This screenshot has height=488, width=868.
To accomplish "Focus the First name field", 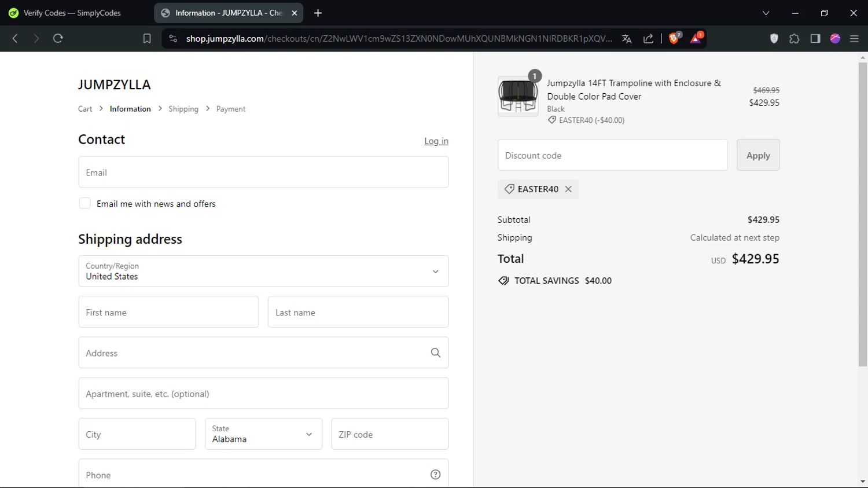I will click(x=168, y=311).
